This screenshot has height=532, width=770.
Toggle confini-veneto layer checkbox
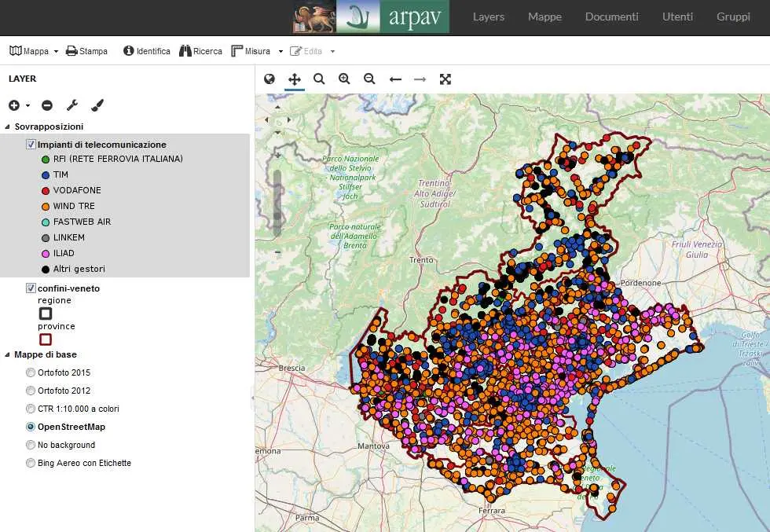[31, 288]
